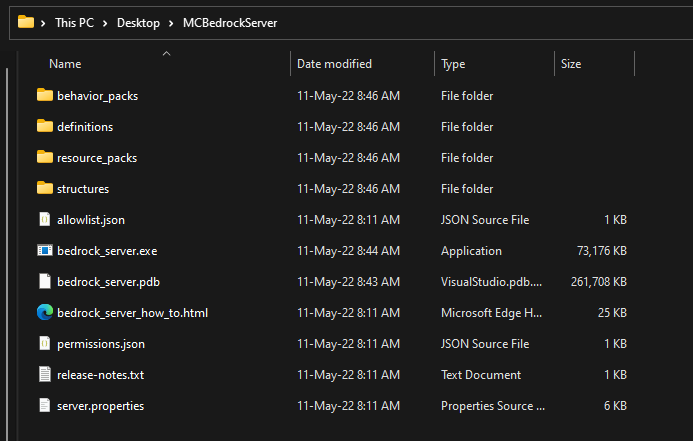
Task: Click the Properties Source type cell
Action: pos(493,406)
